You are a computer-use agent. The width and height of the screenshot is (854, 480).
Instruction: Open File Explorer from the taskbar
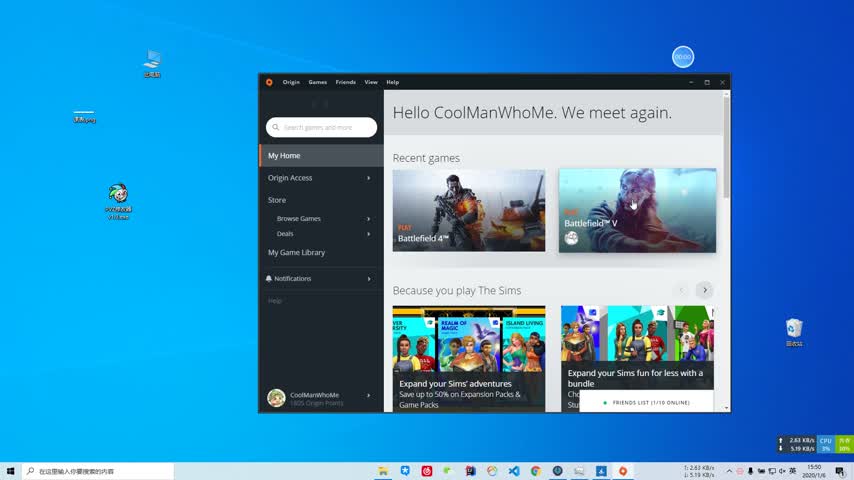[383, 471]
